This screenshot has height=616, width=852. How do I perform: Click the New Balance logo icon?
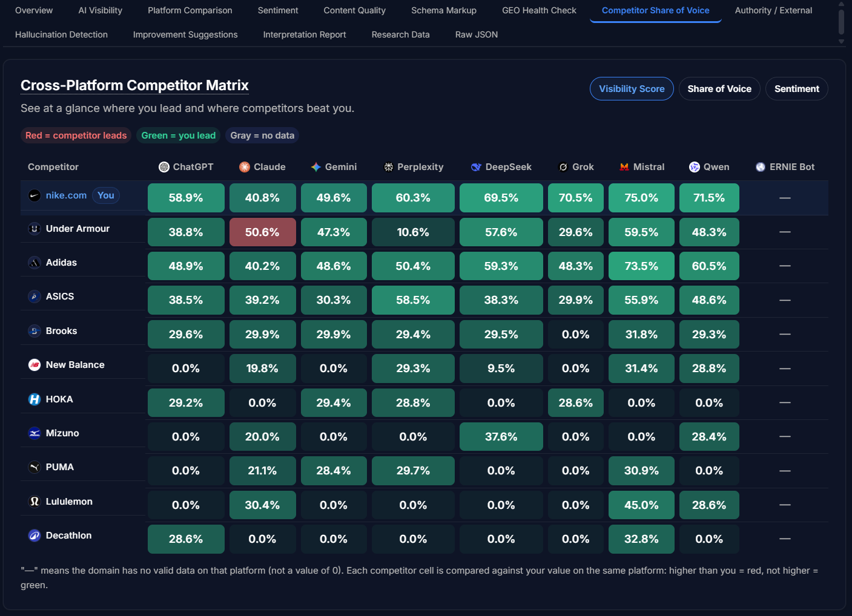point(35,365)
